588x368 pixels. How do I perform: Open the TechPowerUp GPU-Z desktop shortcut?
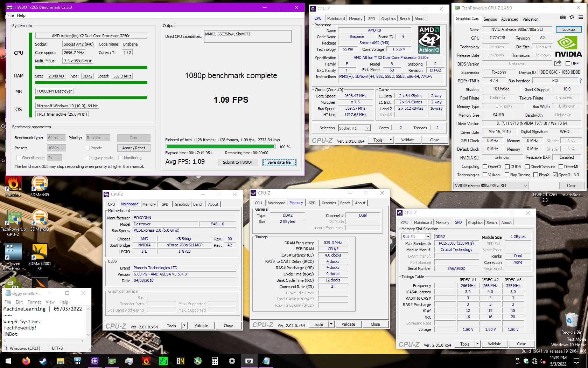[x=13, y=223]
